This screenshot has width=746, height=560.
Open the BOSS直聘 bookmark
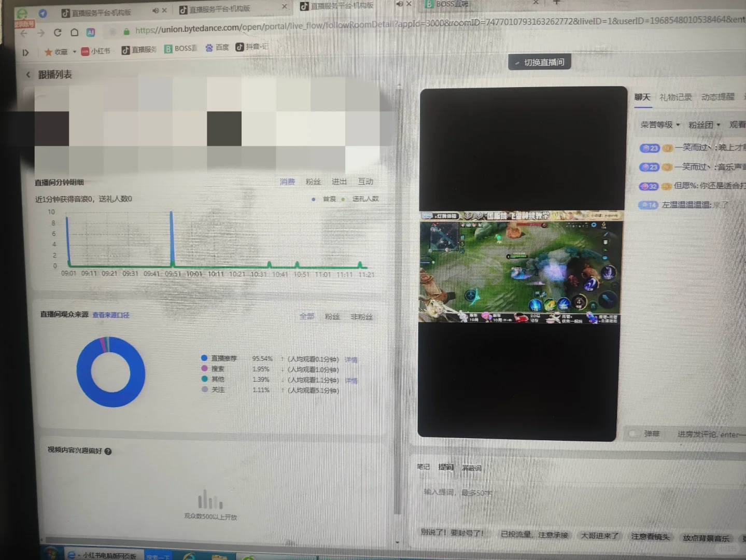tap(181, 48)
